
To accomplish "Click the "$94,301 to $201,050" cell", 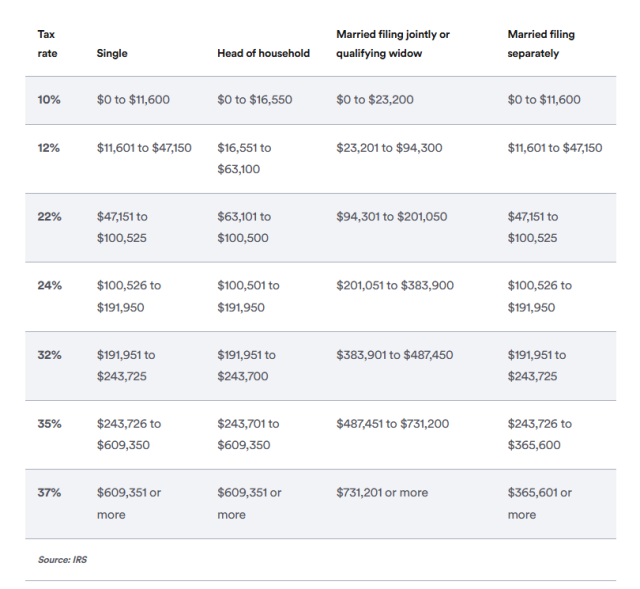I will [391, 216].
